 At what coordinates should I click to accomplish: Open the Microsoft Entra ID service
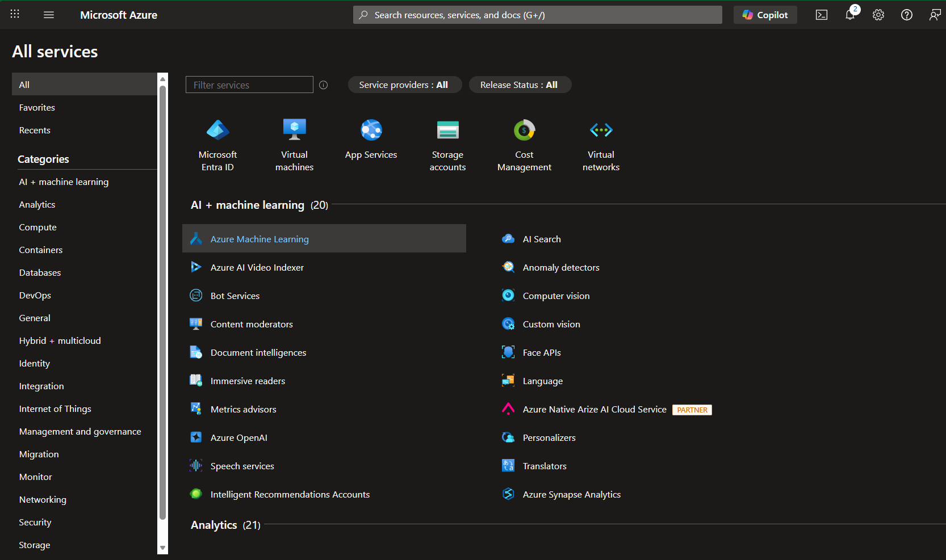217,145
